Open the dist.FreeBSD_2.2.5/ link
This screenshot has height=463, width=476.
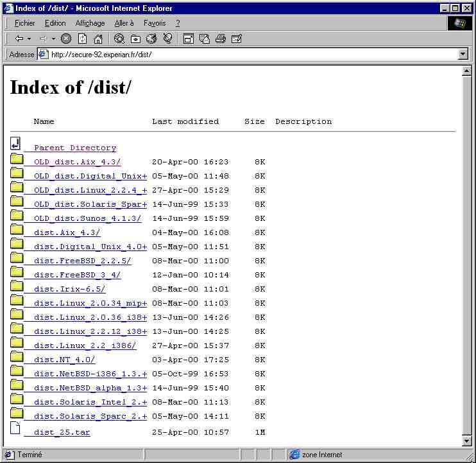click(82, 261)
